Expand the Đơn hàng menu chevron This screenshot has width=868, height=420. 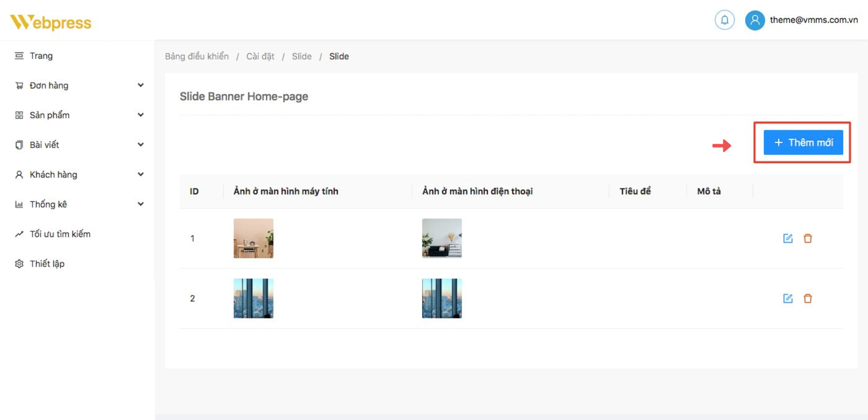point(141,85)
